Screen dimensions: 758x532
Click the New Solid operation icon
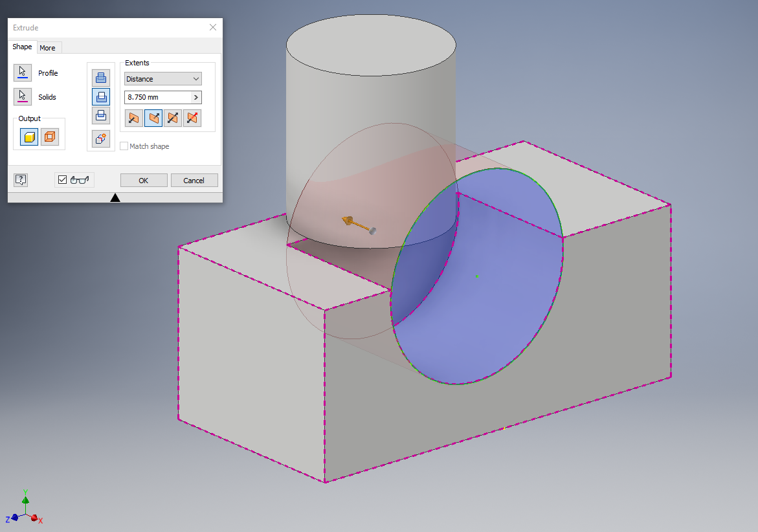(x=101, y=138)
